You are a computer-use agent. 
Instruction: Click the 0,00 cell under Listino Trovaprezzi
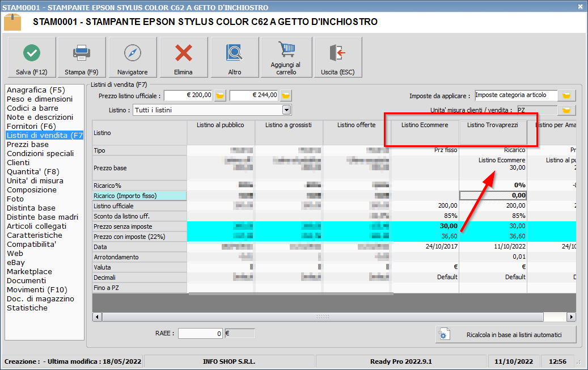click(x=493, y=196)
